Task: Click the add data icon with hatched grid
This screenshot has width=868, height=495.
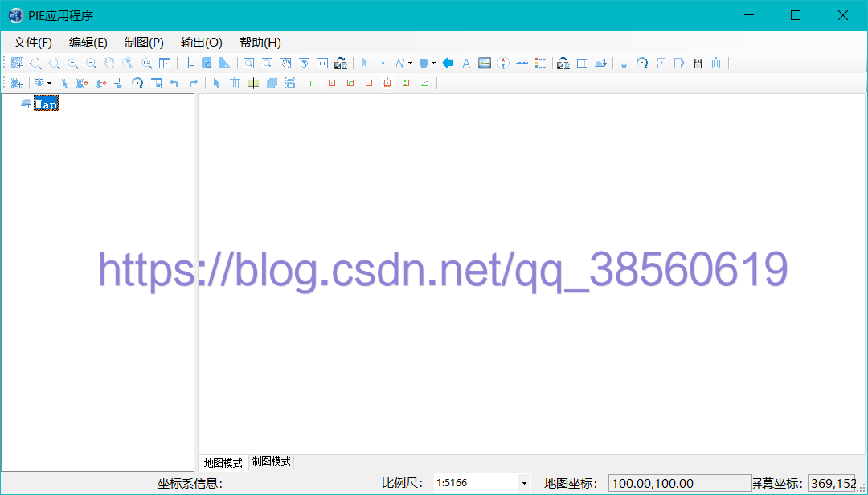Action: (x=17, y=63)
